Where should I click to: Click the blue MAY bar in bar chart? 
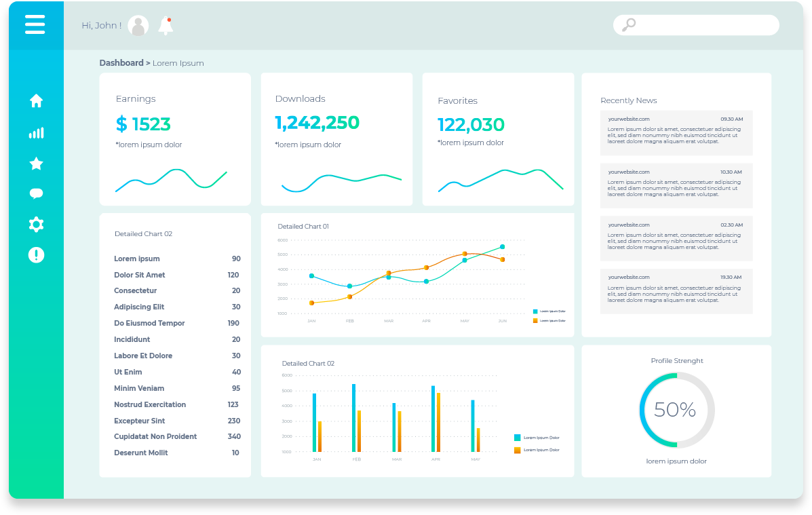pos(473,426)
